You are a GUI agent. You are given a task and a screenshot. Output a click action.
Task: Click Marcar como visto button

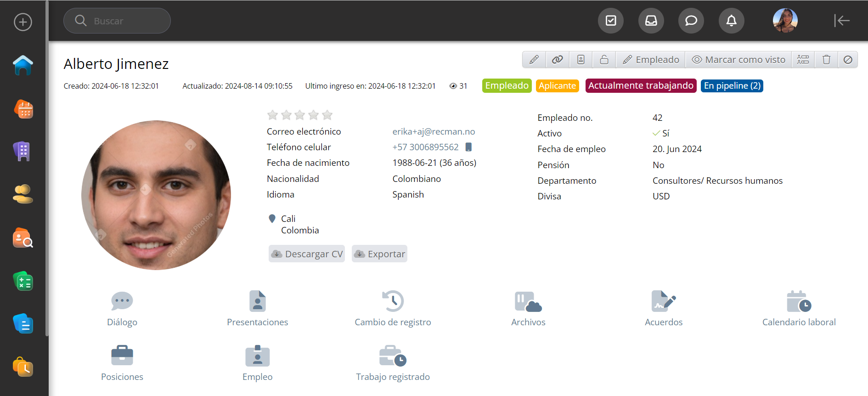click(x=738, y=60)
